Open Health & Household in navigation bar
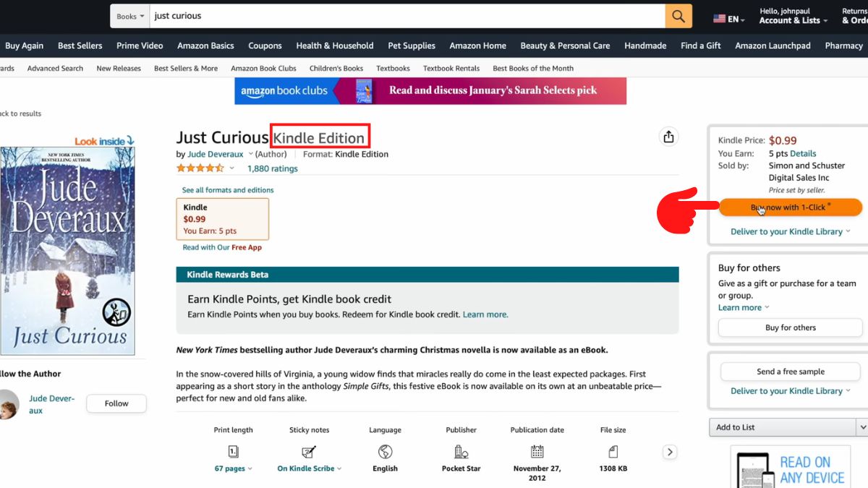The width and height of the screenshot is (868, 488). pyautogui.click(x=333, y=46)
